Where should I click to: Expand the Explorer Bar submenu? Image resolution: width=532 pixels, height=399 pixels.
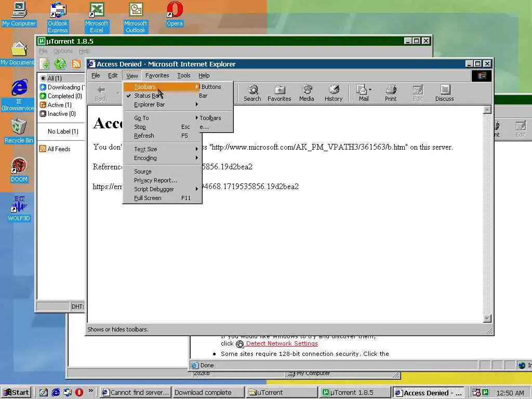[x=162, y=104]
